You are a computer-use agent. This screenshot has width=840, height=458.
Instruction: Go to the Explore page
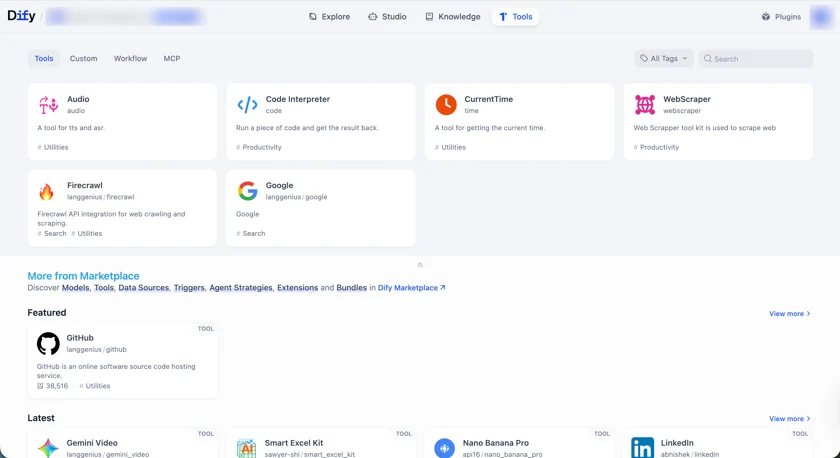coord(329,17)
